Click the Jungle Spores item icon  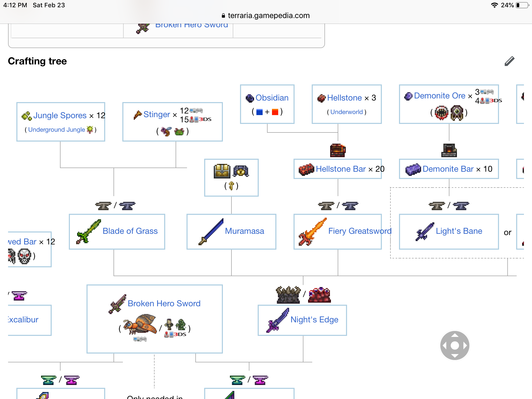click(x=26, y=116)
